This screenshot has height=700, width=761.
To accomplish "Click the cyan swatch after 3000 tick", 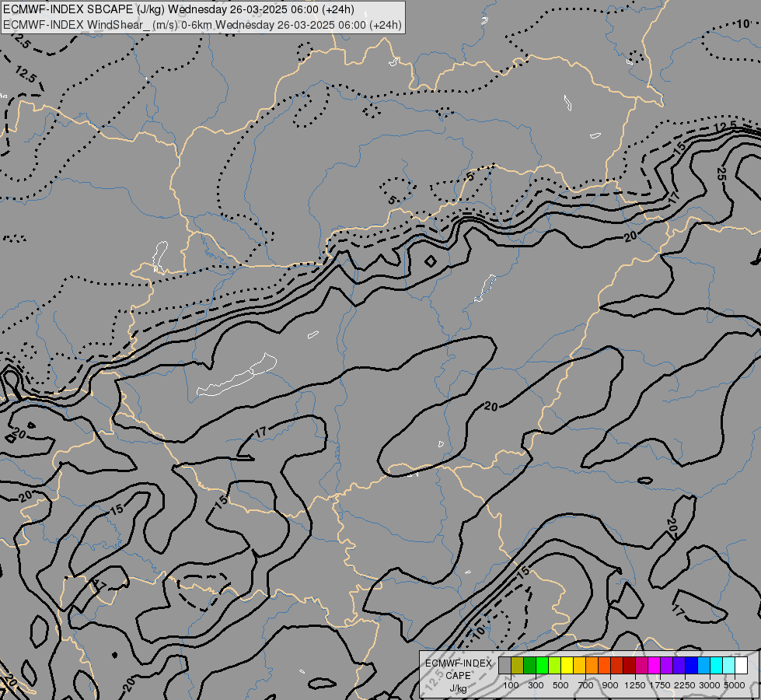I will (x=717, y=666).
